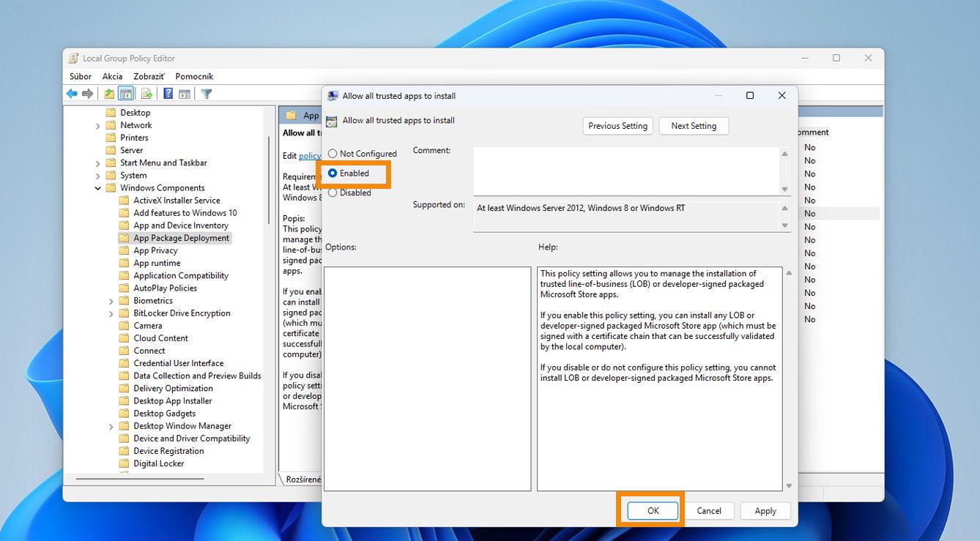Screen dimensions: 980x541
Task: Click the Cloud Content folder icon
Action: 125,338
